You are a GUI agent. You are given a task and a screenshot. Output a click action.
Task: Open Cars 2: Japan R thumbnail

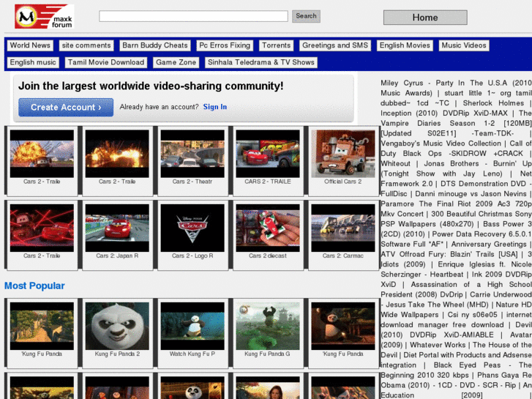click(117, 228)
